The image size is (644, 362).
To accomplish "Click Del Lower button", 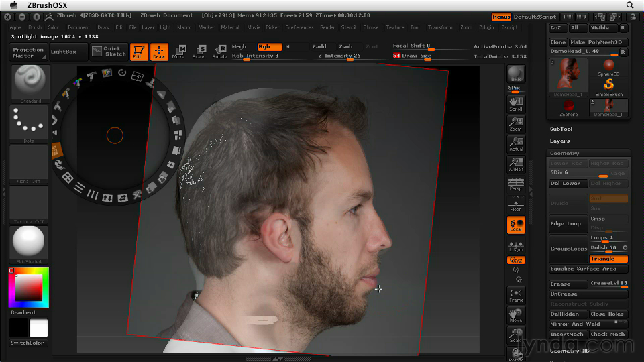I will tap(568, 183).
